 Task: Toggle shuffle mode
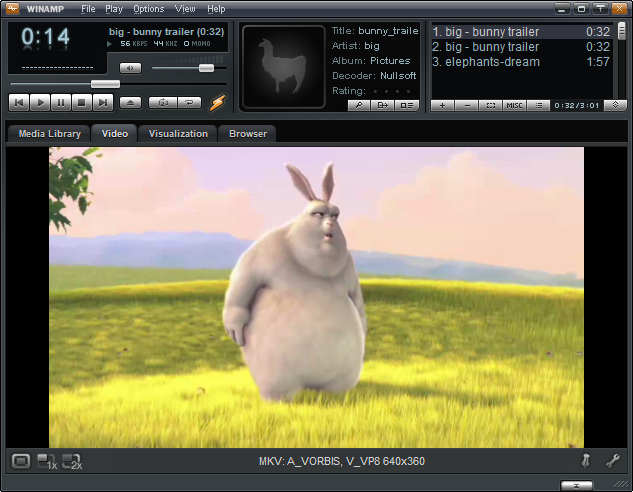(162, 103)
